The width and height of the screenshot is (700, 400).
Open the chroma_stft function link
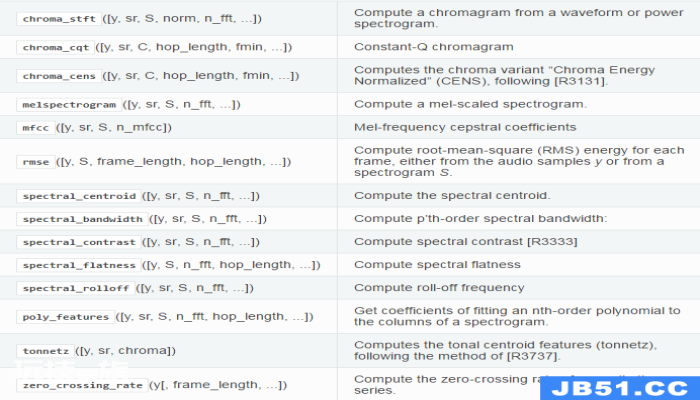[59, 19]
